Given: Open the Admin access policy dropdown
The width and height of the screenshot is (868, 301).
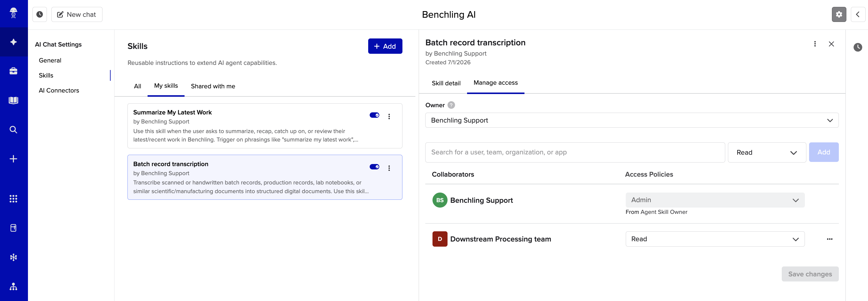Looking at the screenshot, I should pyautogui.click(x=715, y=200).
